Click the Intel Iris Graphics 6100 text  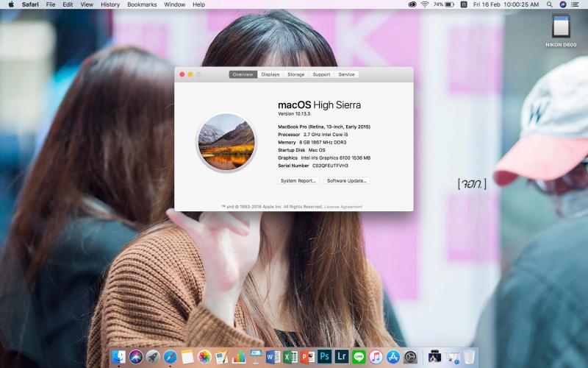tap(336, 158)
